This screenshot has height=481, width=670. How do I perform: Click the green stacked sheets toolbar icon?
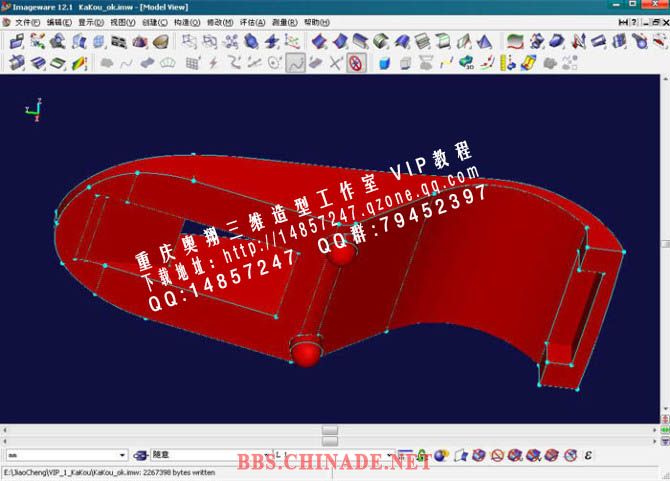click(x=58, y=63)
